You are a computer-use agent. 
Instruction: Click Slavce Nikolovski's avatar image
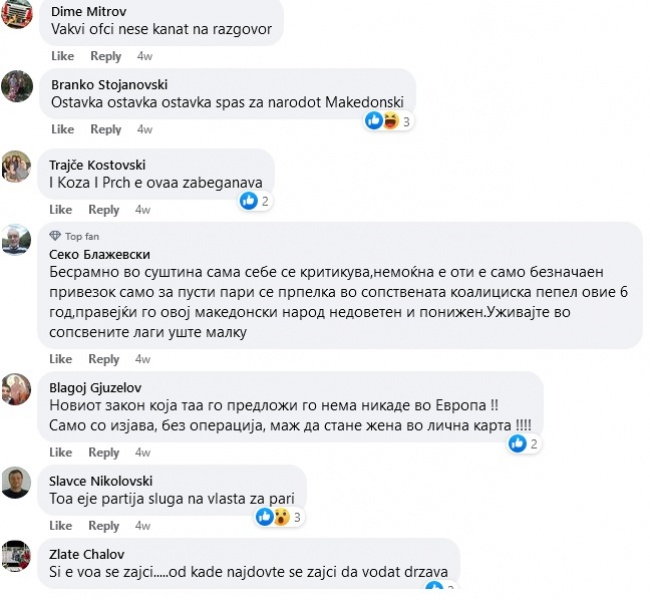(x=17, y=482)
